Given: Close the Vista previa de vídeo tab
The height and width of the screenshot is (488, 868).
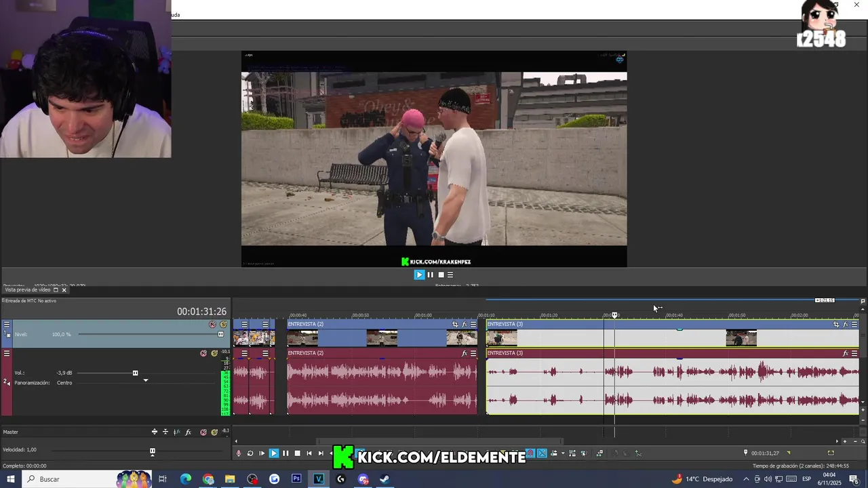Looking at the screenshot, I should [64, 290].
